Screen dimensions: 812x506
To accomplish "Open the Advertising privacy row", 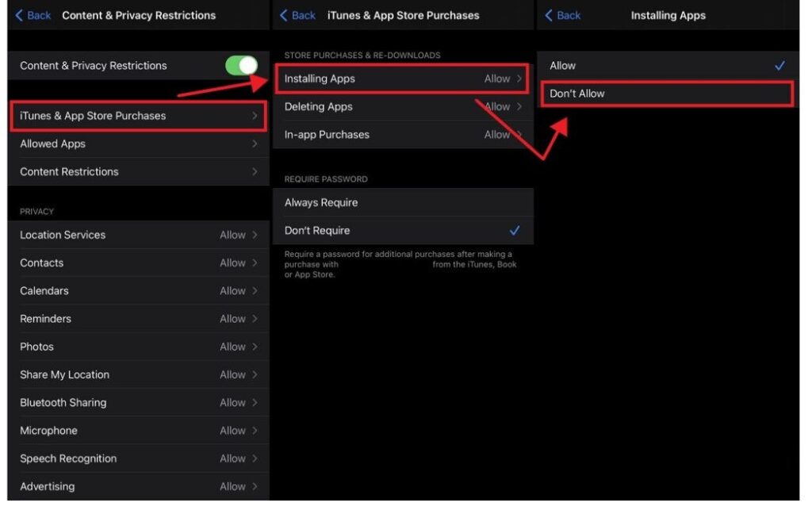I will point(138,487).
